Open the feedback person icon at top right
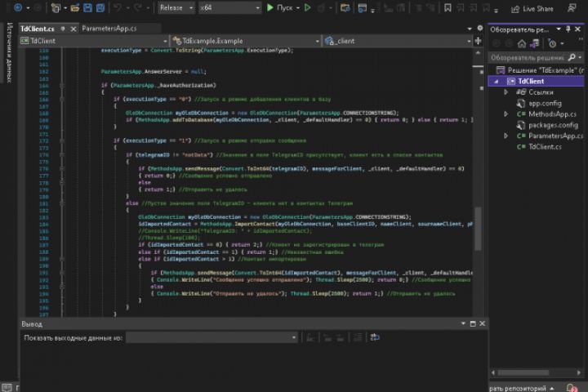 click(572, 8)
